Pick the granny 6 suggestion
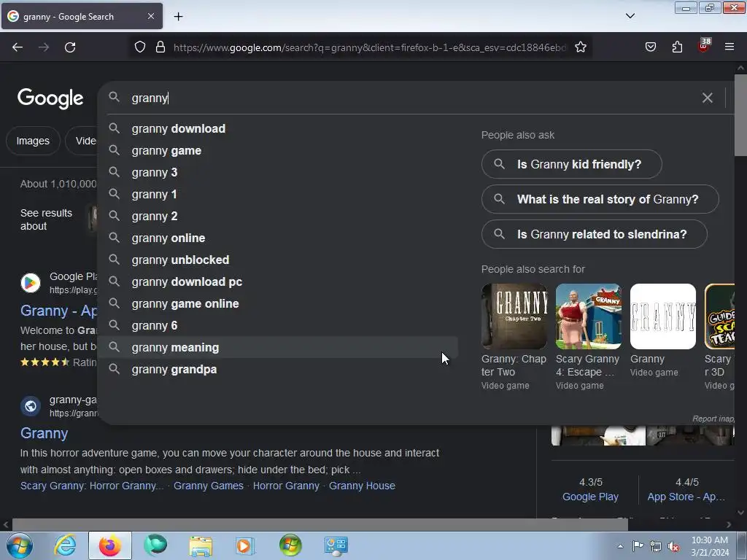This screenshot has width=747, height=560. pyautogui.click(x=278, y=326)
